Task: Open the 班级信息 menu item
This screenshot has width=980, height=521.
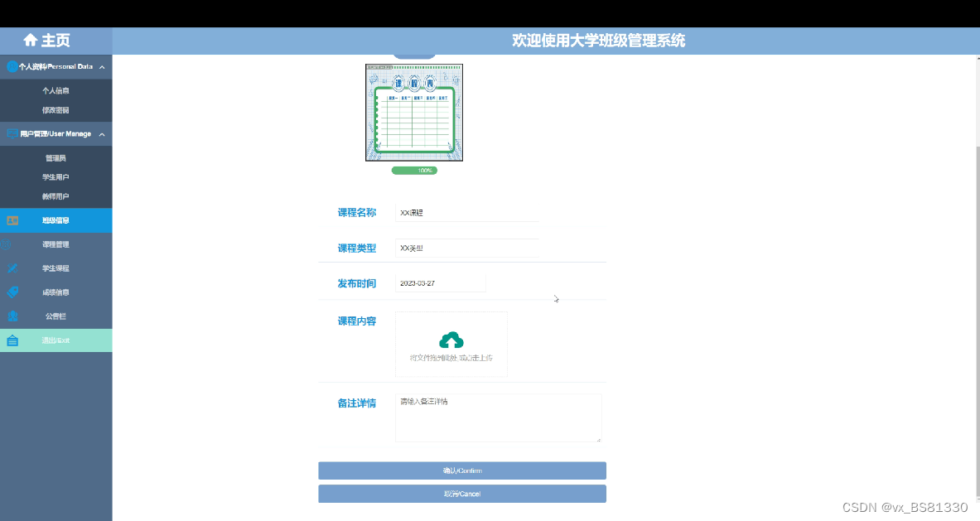Action: (56, 220)
